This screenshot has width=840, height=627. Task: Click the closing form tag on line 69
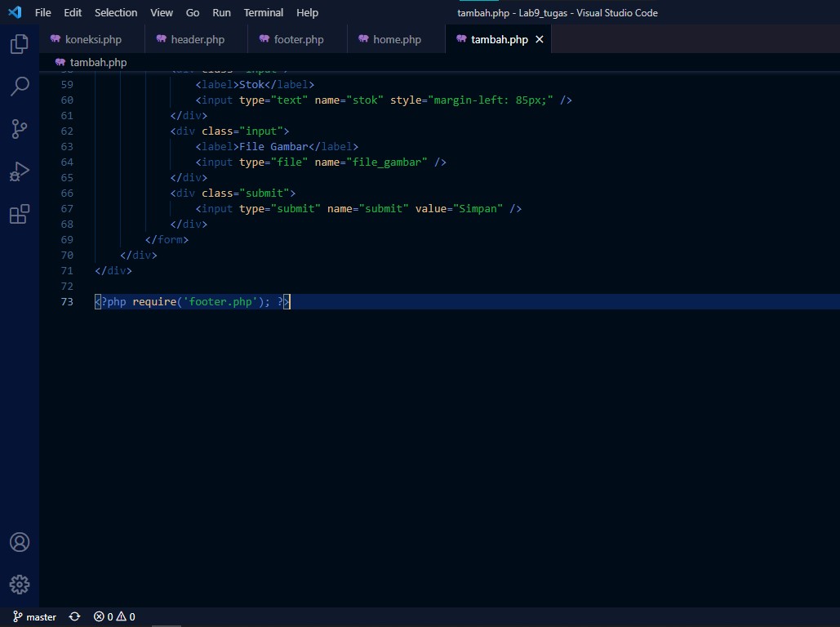(x=167, y=240)
